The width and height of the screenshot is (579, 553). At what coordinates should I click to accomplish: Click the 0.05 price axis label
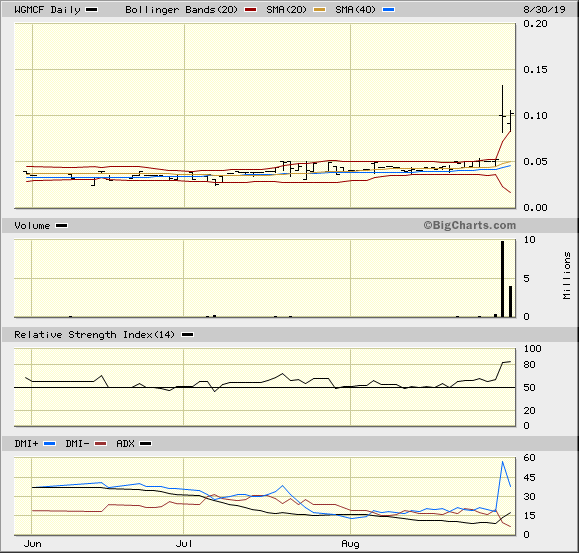click(535, 161)
